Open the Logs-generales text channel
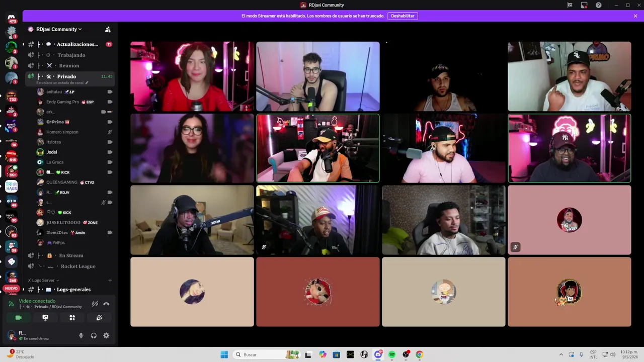Viewport: 644px width, 362px height. [70, 290]
